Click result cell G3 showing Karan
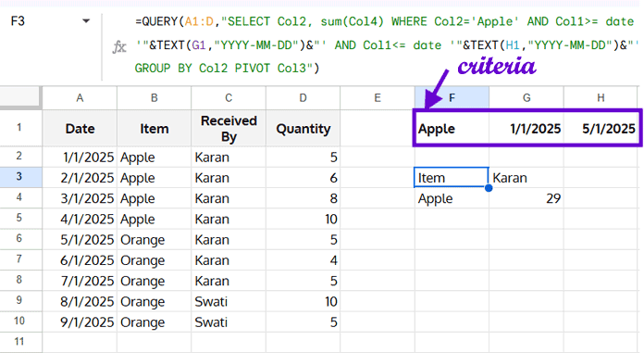Viewport: 644px width, 353px height. 526,177
